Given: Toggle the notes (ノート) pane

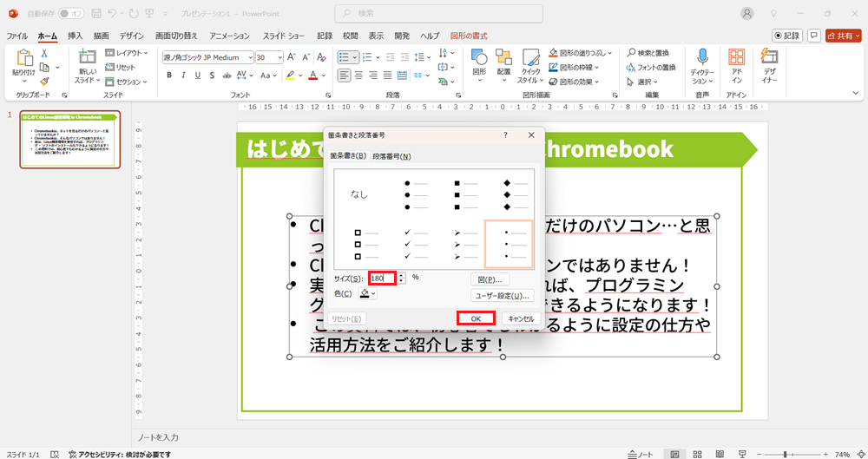Looking at the screenshot, I should [641, 454].
